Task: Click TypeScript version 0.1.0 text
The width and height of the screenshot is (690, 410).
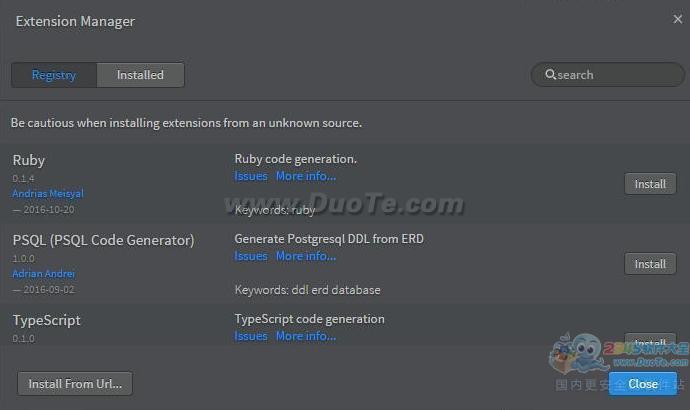Action: [x=23, y=339]
